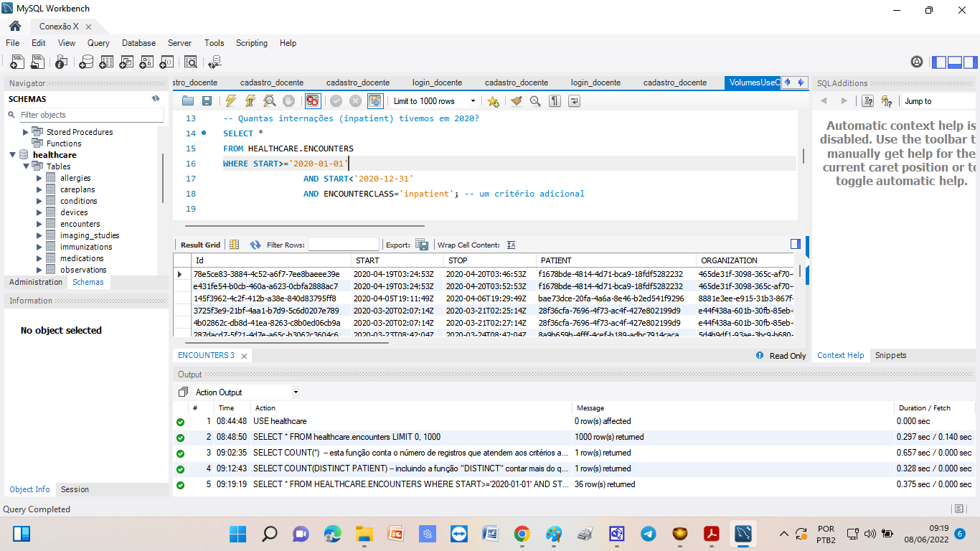
Task: Click the Filter Rows input field
Action: coord(343,245)
